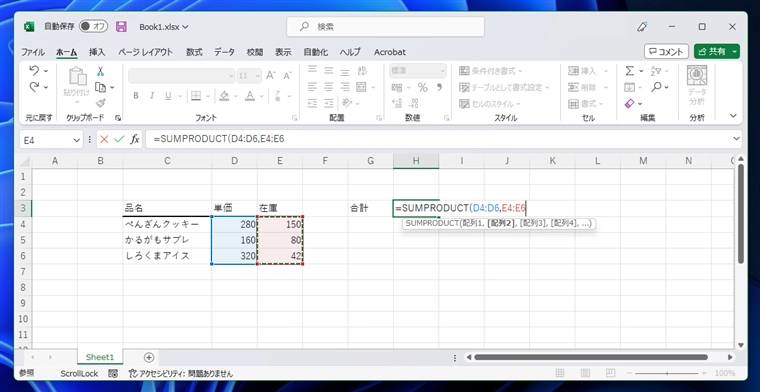Open the Acrobat tab
This screenshot has height=392, width=760.
click(x=390, y=52)
